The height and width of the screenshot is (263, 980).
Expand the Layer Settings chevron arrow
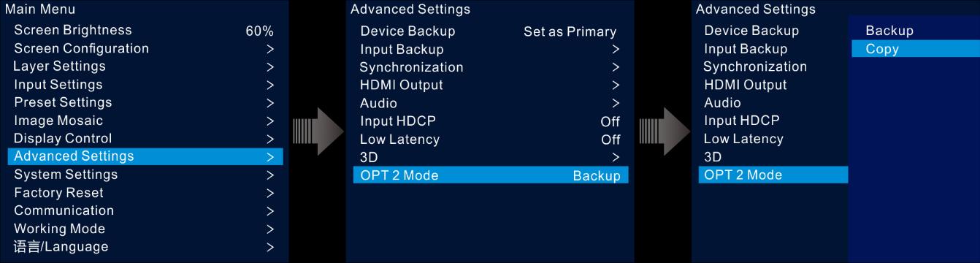point(270,66)
